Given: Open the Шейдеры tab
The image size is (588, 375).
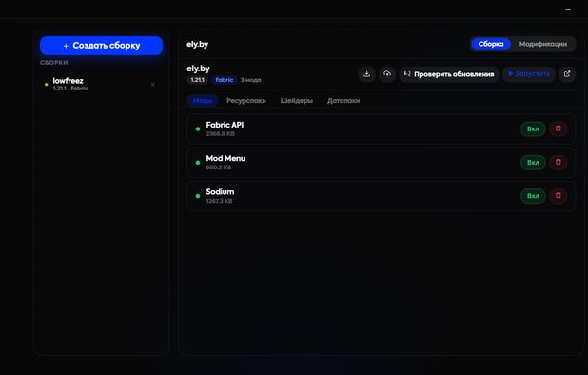Looking at the screenshot, I should (297, 101).
